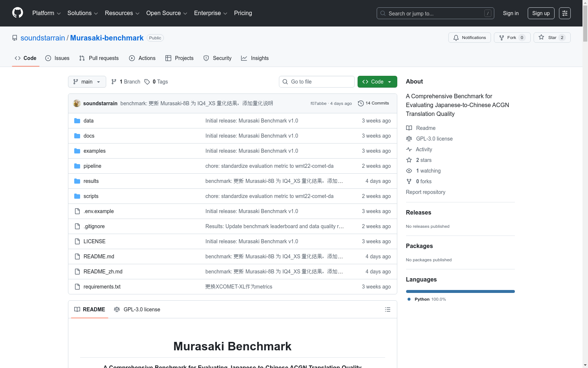Screen dimensions: 588x368
Task: Switch to the Code tab
Action: pyautogui.click(x=26, y=58)
